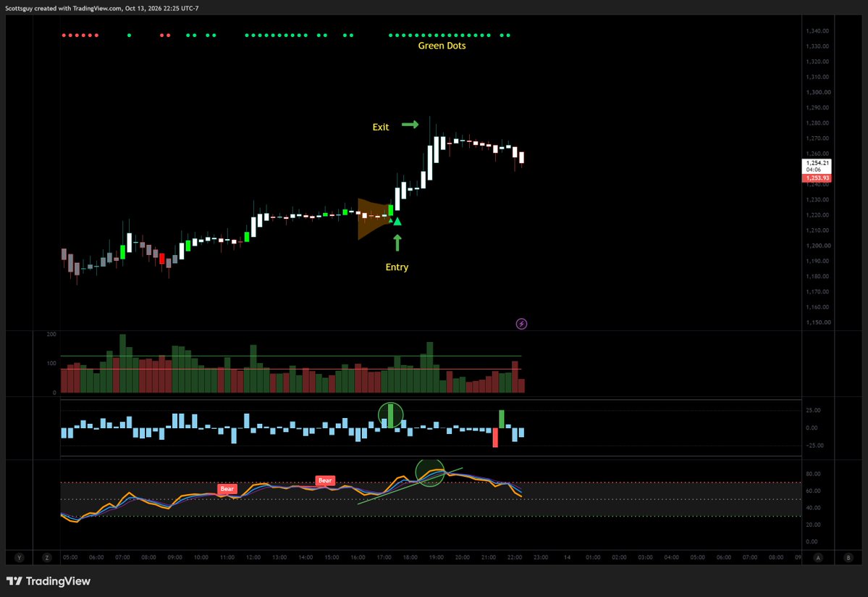
Task: Click the 1,170.00 price scale value
Action: click(x=817, y=291)
